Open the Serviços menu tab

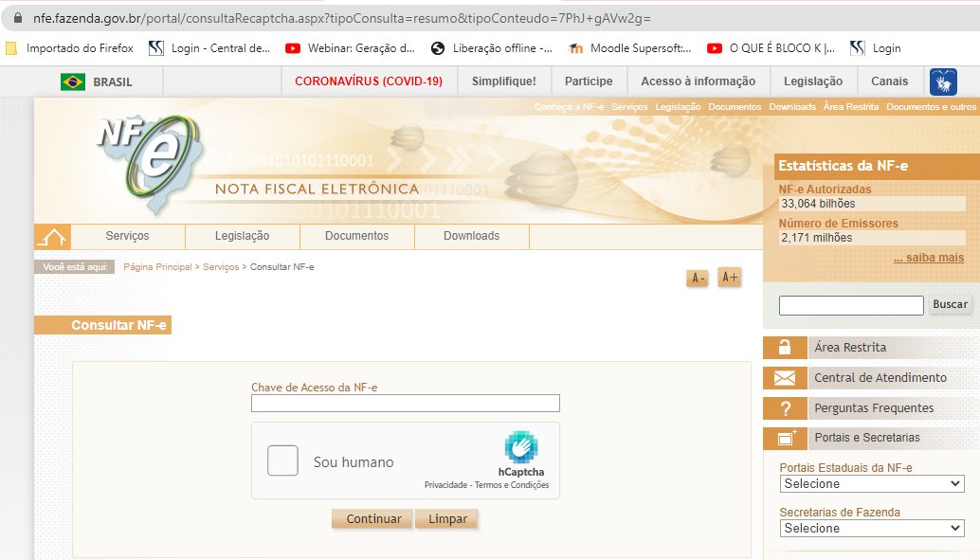point(128,236)
